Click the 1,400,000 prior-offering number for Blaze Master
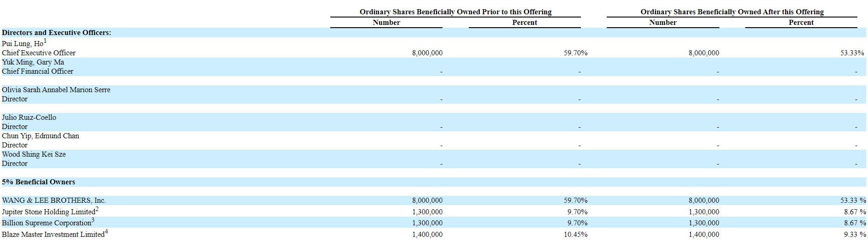This screenshot has height=241, width=868. (x=427, y=235)
